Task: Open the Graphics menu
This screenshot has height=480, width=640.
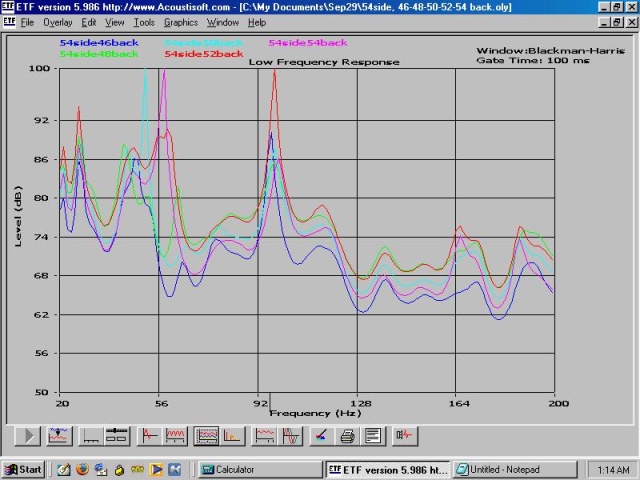Action: pyautogui.click(x=181, y=22)
